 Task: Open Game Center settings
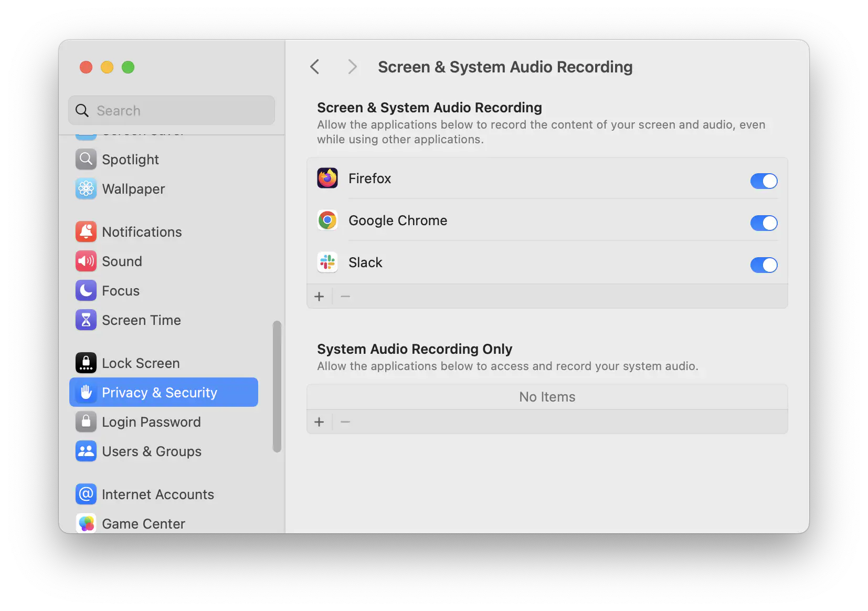(164, 522)
